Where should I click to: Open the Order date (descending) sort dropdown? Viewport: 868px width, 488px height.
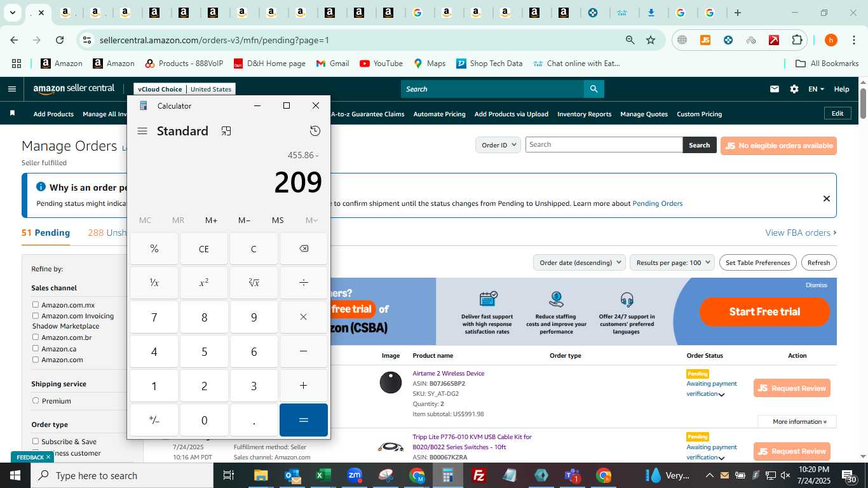tap(579, 262)
